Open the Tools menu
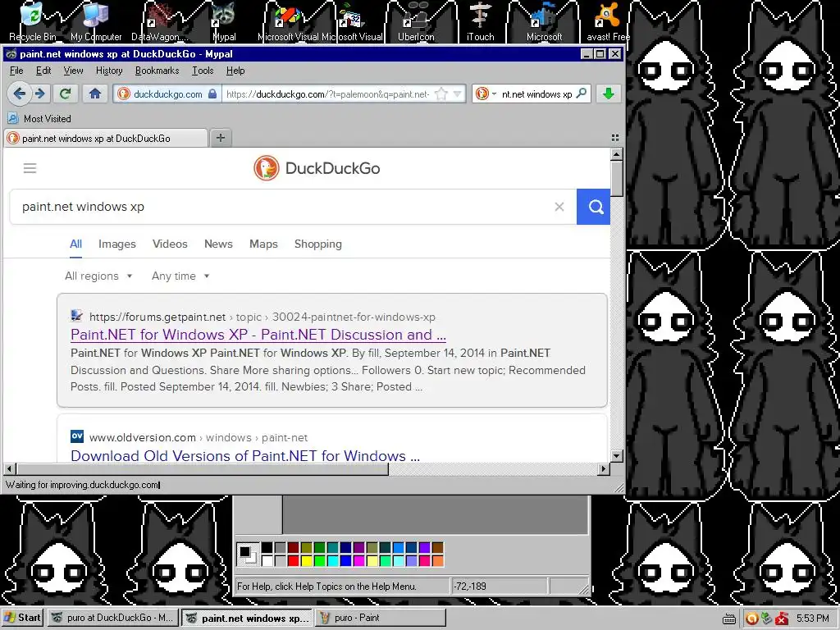The width and height of the screenshot is (840, 630). [203, 71]
